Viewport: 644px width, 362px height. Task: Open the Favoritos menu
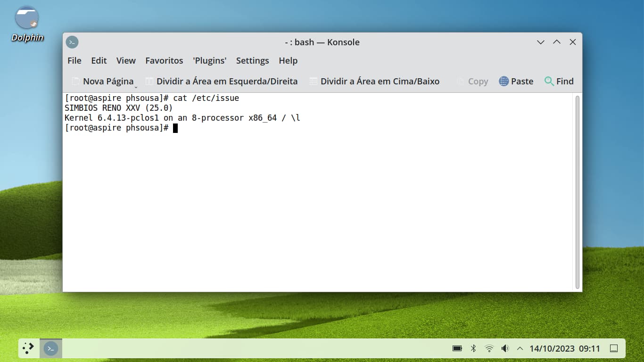164,60
